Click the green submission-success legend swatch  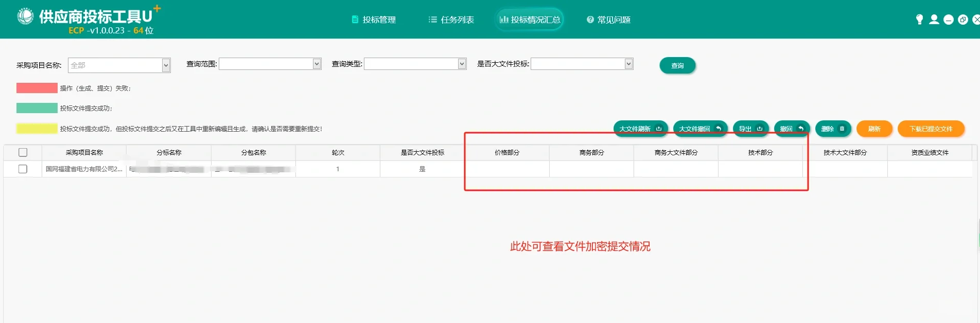37,108
